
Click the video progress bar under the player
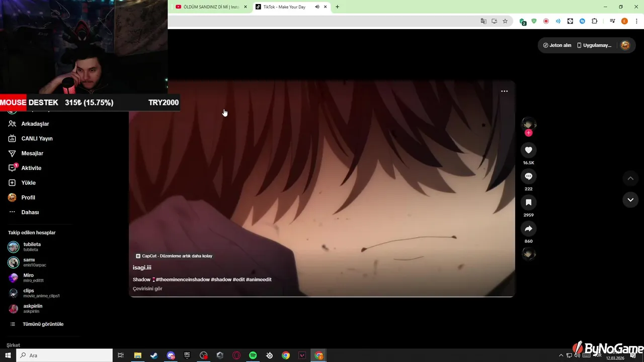tap(322, 297)
